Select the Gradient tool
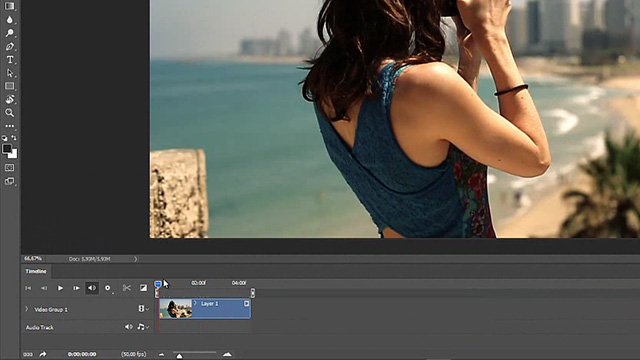This screenshot has height=360, width=640. click(9, 6)
